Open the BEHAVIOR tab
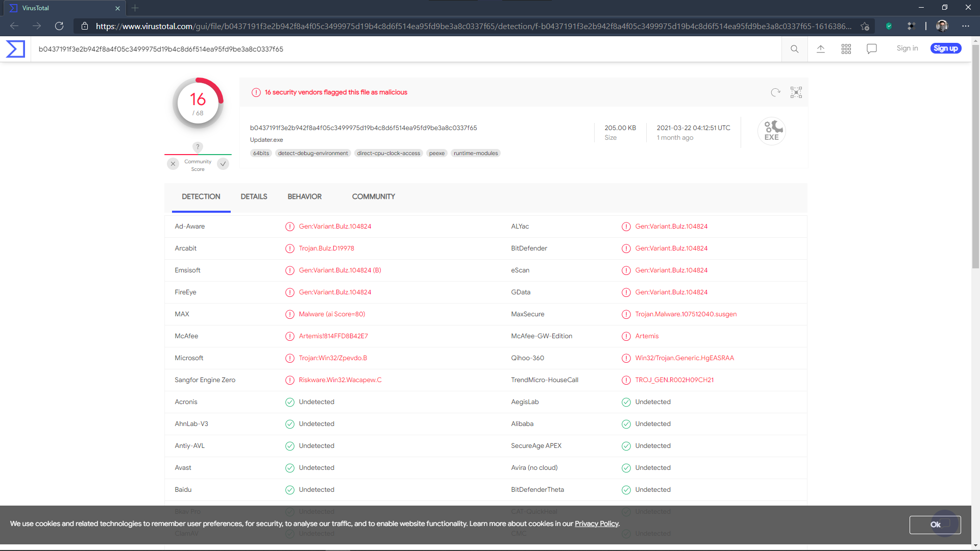This screenshot has width=980, height=551. (304, 196)
